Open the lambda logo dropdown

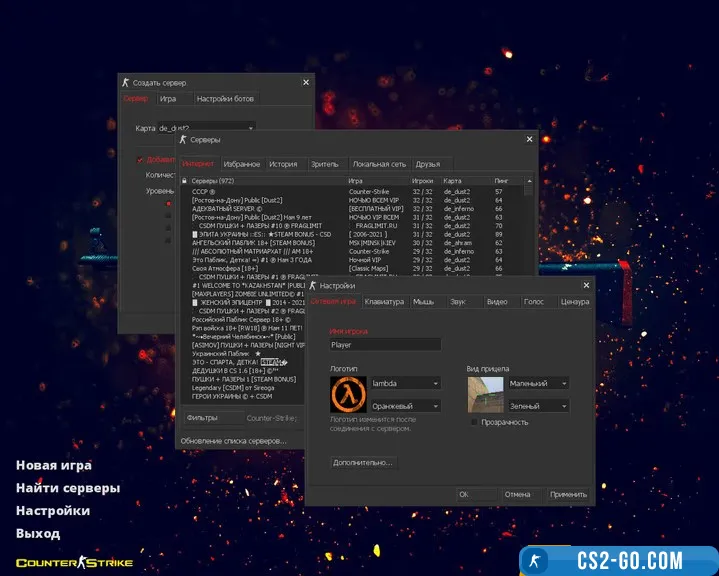[405, 383]
